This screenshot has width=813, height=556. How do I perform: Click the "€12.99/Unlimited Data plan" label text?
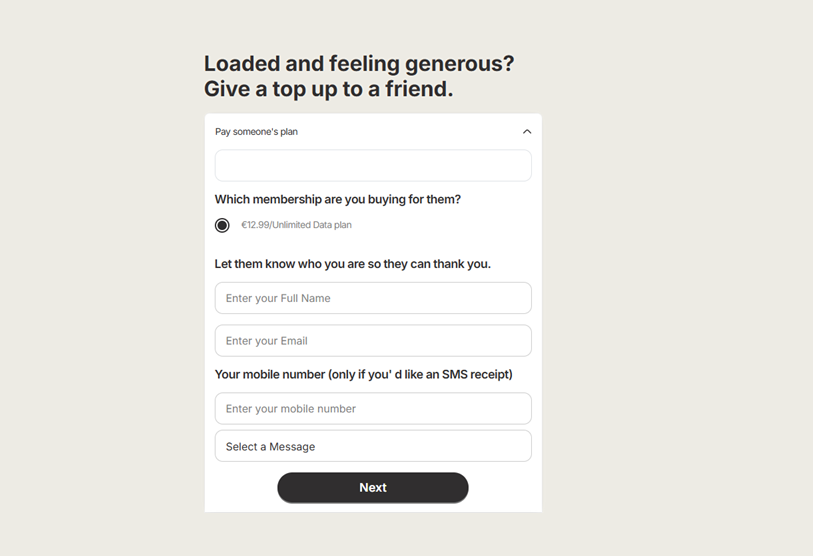pos(296,225)
